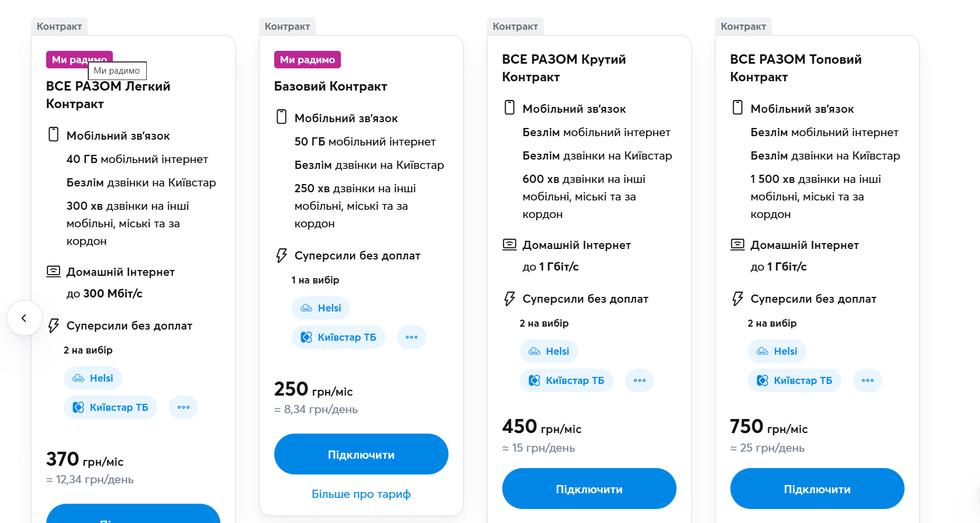
Task: Select Helsi superpower in ВСЕ РАЗОМ Легкий
Action: 92,378
